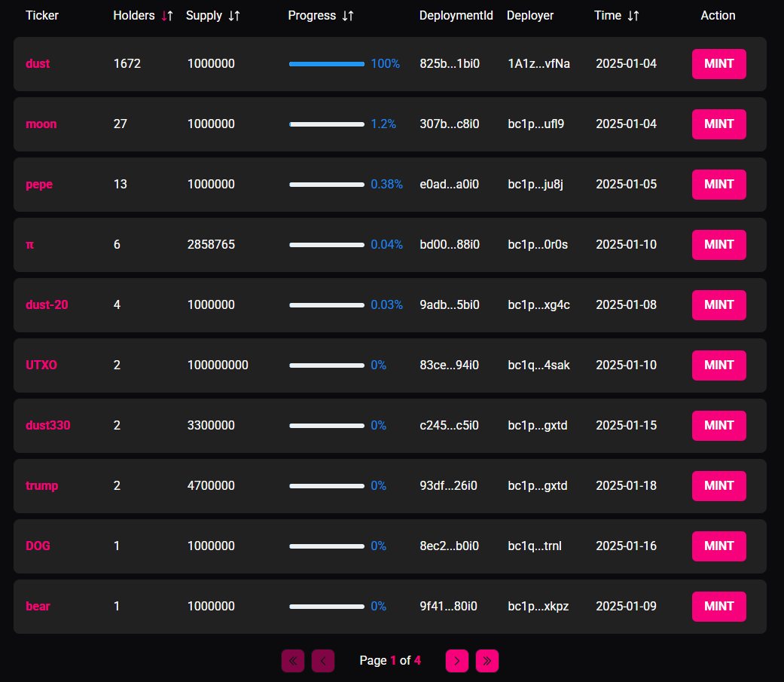Open the moon ticker link
The width and height of the screenshot is (784, 682).
41,124
